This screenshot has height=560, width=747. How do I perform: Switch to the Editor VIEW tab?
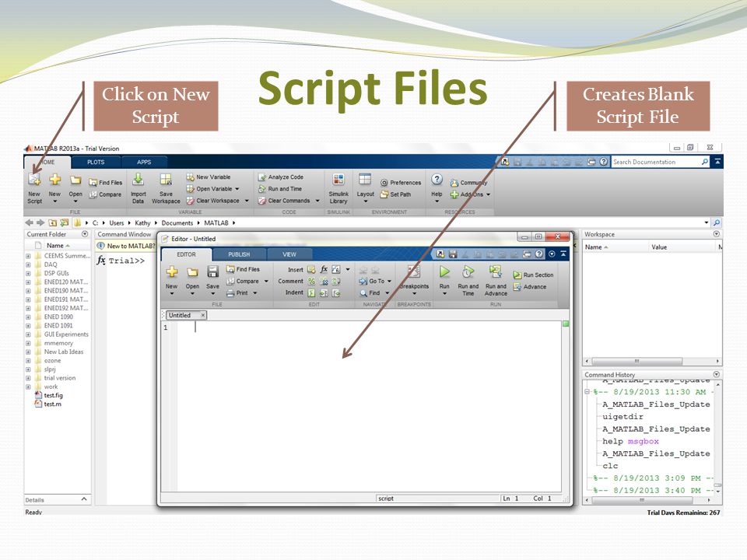click(289, 254)
